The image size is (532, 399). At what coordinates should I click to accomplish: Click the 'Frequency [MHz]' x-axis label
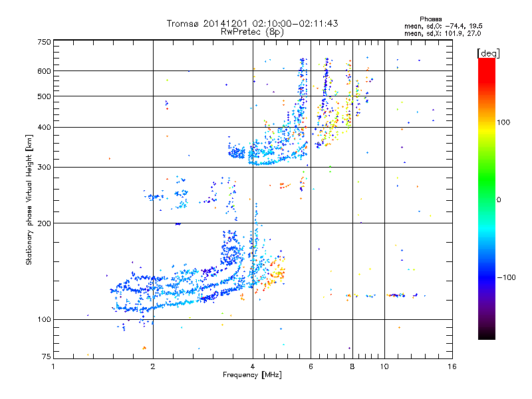point(252,375)
